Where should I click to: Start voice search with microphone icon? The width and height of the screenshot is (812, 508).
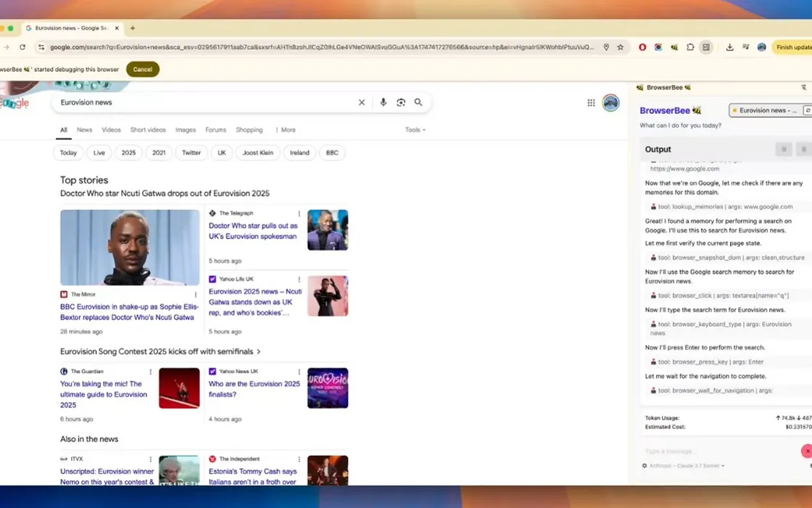[x=384, y=102]
